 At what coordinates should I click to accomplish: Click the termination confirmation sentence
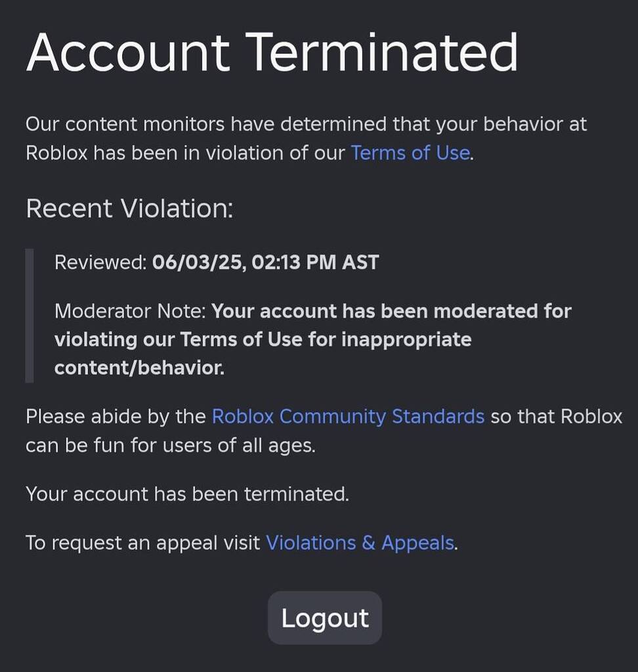click(x=187, y=493)
